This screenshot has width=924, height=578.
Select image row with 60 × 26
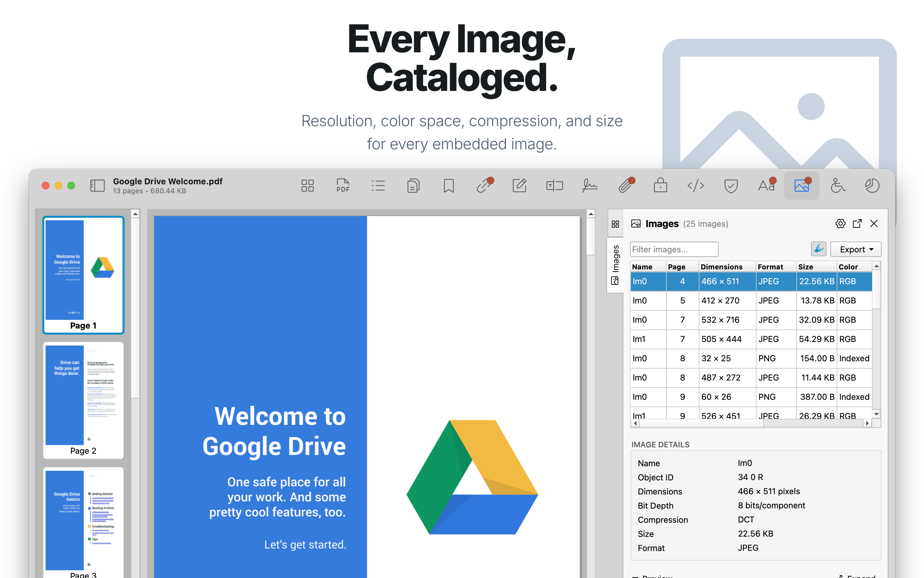tap(751, 397)
